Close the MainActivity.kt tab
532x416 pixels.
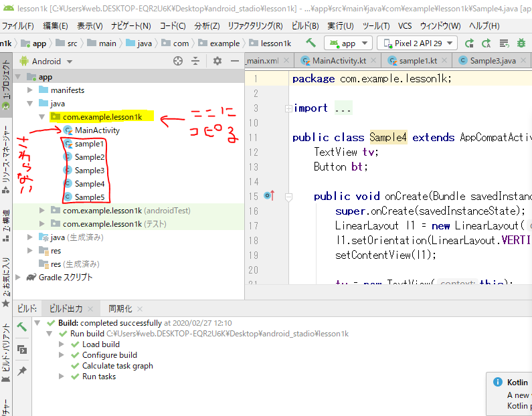373,60
